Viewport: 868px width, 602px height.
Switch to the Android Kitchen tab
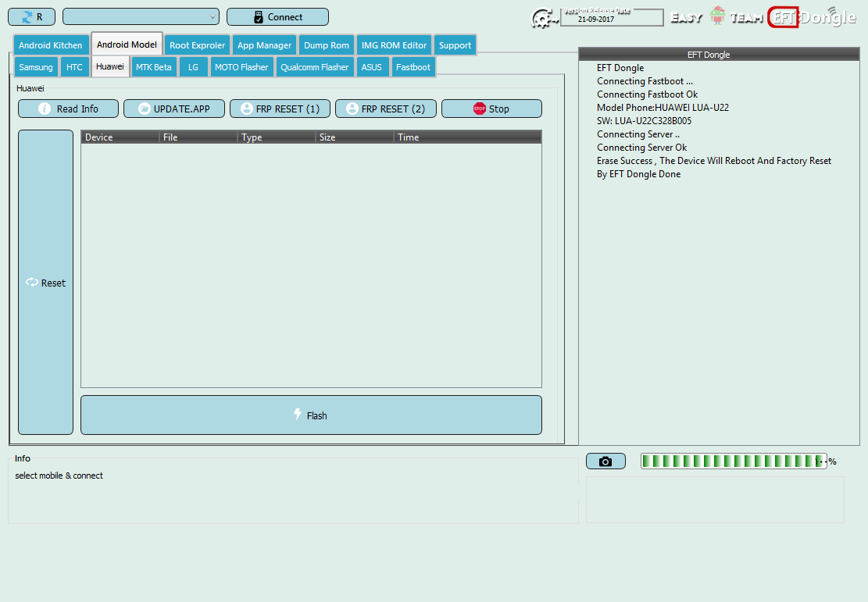50,45
